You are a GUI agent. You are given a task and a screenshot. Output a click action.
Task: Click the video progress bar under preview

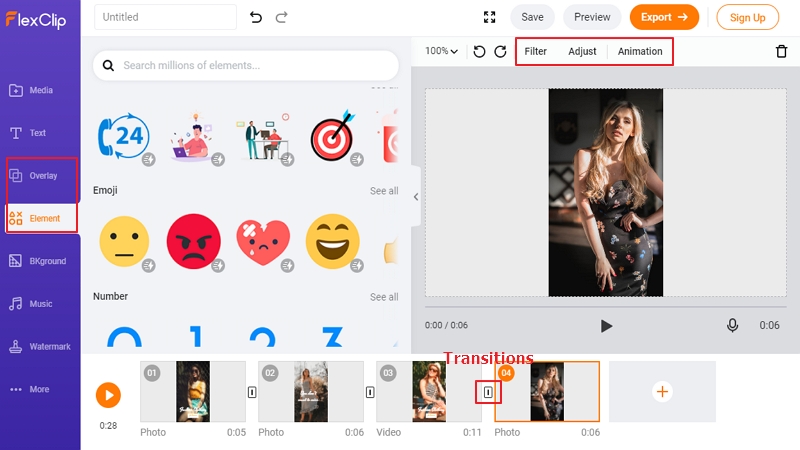click(x=606, y=307)
